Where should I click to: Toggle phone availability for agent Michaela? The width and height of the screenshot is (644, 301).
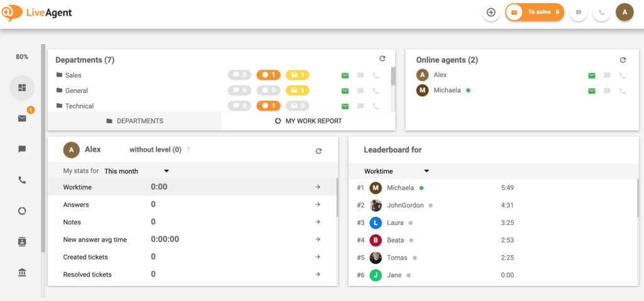pos(623,90)
